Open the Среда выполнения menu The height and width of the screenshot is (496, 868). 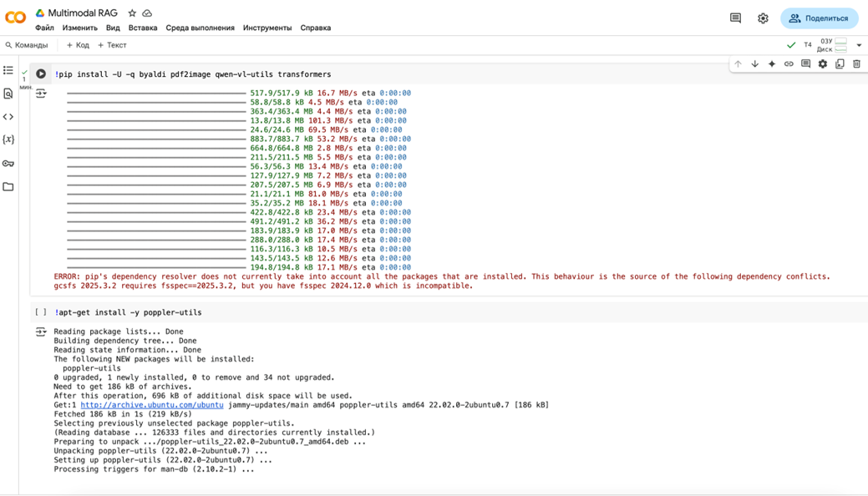pos(200,28)
